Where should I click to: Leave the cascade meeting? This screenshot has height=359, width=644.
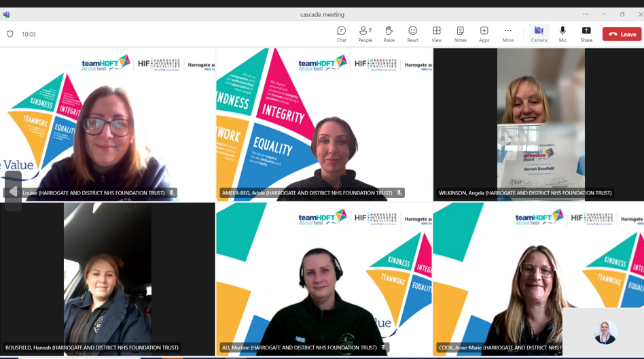(x=622, y=34)
